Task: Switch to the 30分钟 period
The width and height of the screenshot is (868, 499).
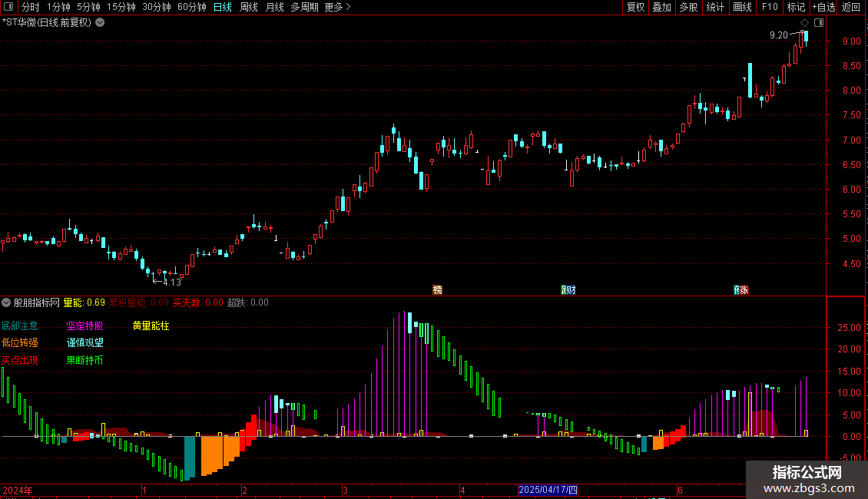Action: tap(157, 7)
